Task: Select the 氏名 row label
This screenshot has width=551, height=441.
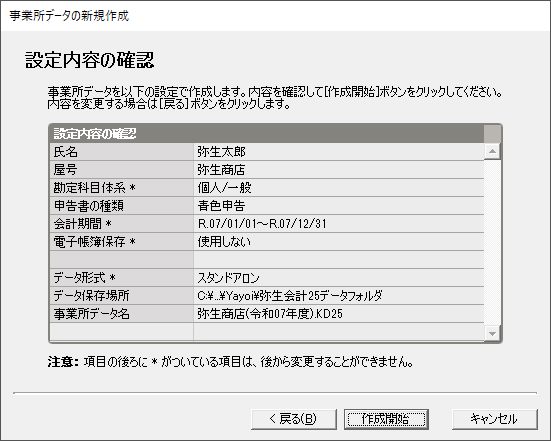Action: pos(122,152)
